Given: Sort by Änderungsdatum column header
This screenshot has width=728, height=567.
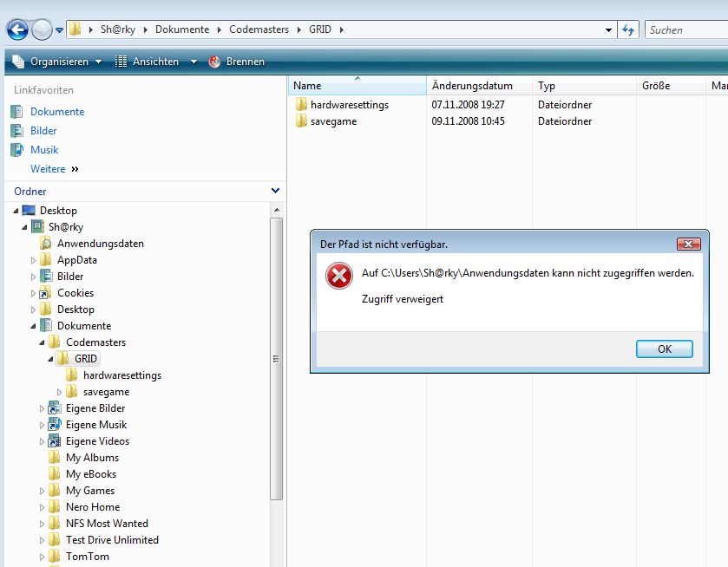Looking at the screenshot, I should [x=471, y=86].
